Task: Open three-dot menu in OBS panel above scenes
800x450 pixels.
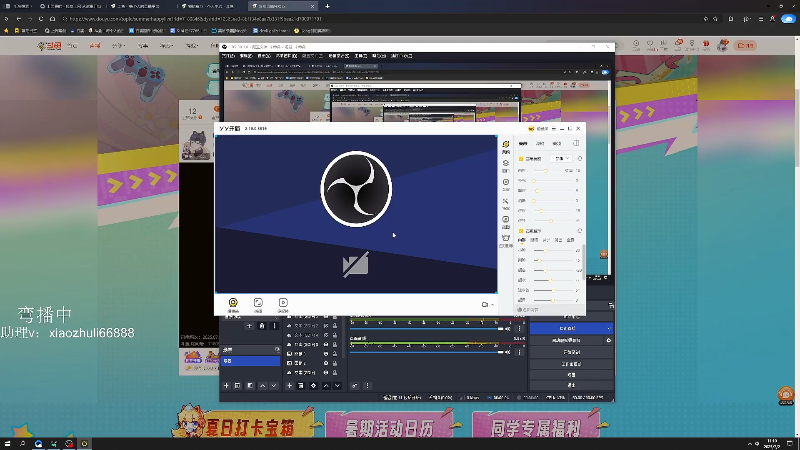Action: click(x=274, y=326)
